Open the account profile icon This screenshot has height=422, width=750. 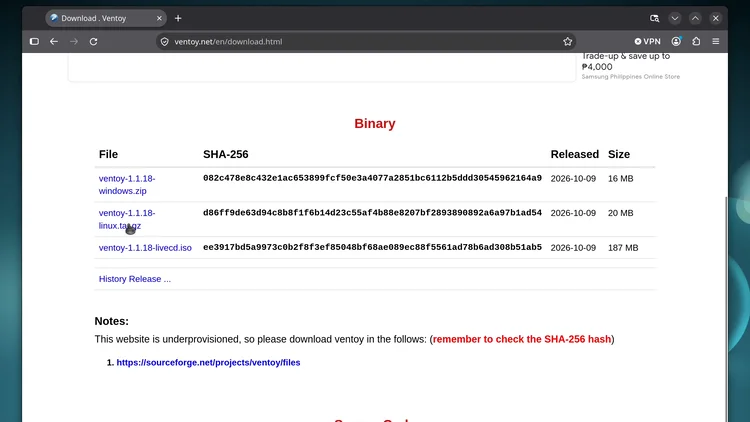(676, 42)
